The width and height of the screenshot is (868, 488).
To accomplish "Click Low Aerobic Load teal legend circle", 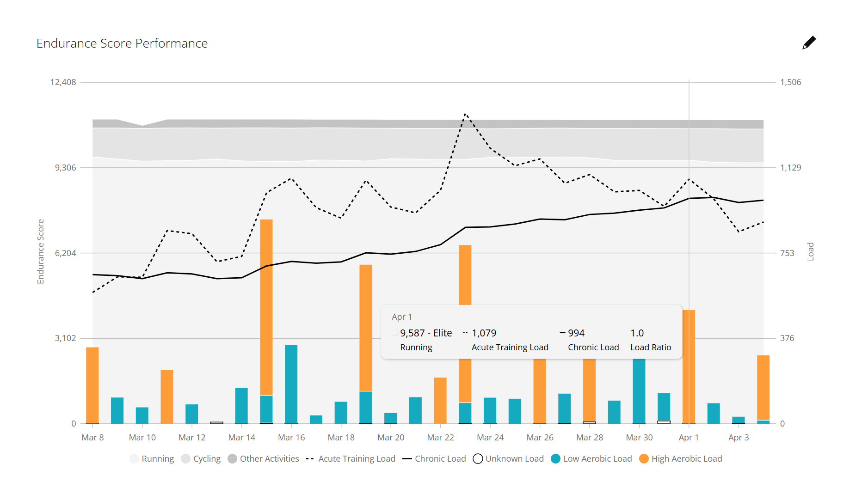I will [x=556, y=458].
